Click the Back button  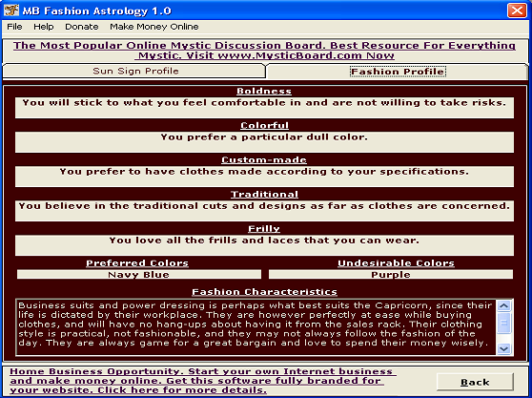click(x=475, y=383)
